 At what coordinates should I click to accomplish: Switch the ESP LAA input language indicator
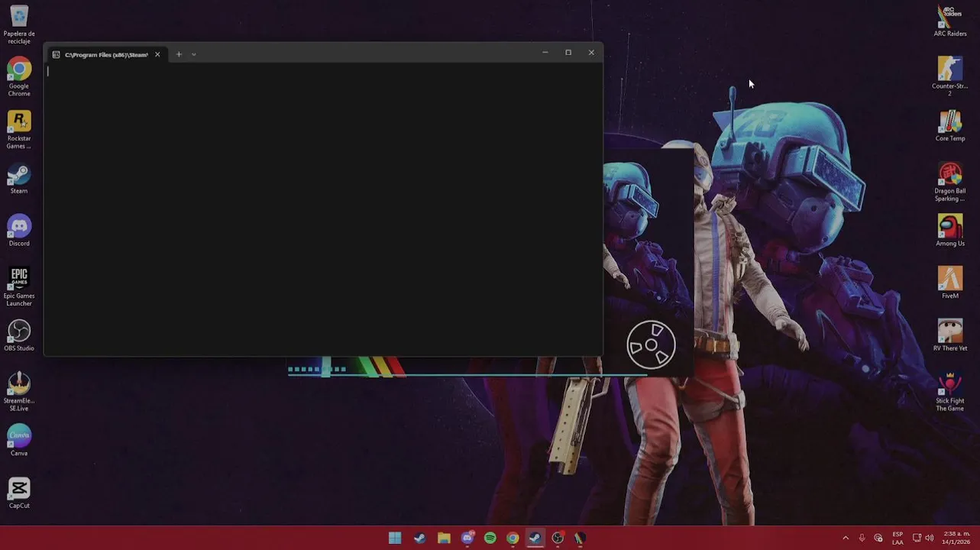tap(898, 538)
